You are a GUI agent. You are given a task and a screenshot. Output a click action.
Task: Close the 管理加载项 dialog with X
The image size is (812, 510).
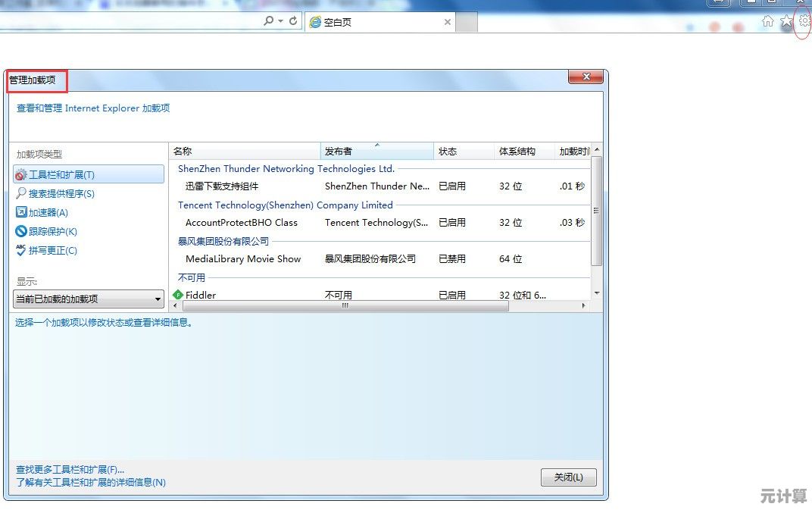586,77
